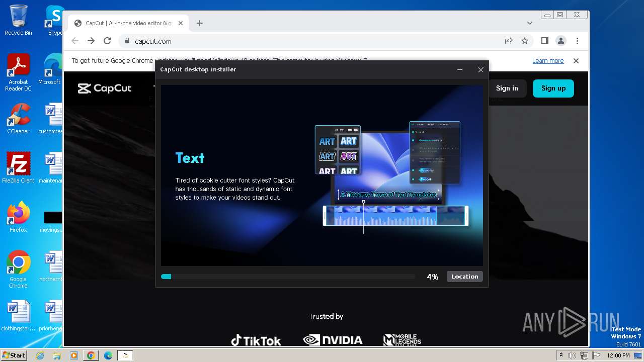
Task: Click the installer video timeline preview
Action: tap(395, 216)
